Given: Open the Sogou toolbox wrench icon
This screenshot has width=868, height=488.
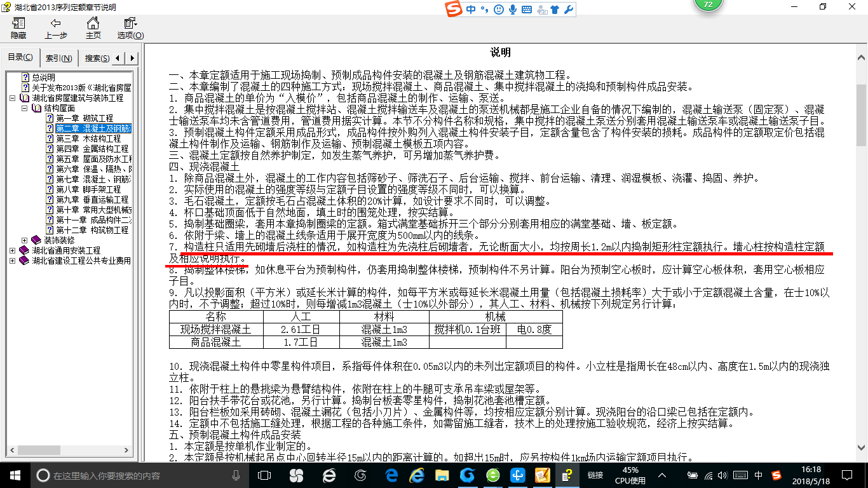Looking at the screenshot, I should [x=569, y=10].
